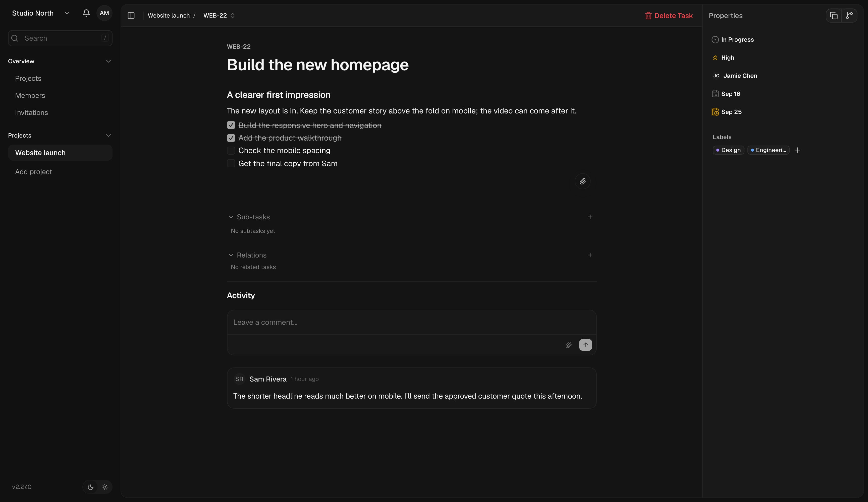Switch to dark mode moon icon
This screenshot has width=868, height=502.
(91, 487)
